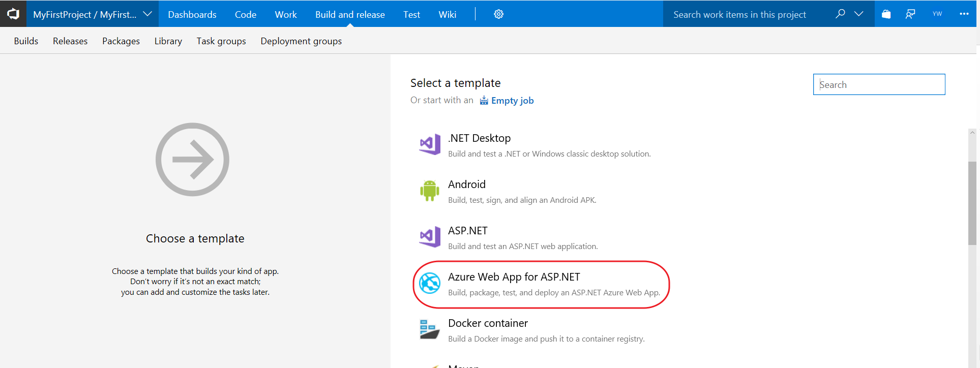Click the Docker container template icon
This screenshot has height=368, width=980.
(x=429, y=329)
